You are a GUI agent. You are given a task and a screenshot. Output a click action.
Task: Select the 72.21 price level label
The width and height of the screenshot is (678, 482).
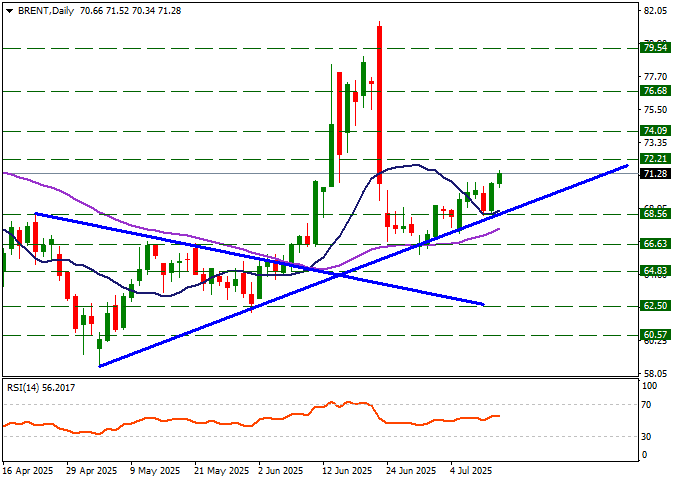pos(656,158)
